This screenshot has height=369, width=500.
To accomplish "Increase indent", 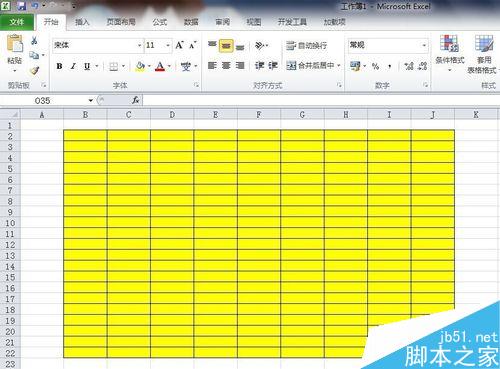I will 273,66.
